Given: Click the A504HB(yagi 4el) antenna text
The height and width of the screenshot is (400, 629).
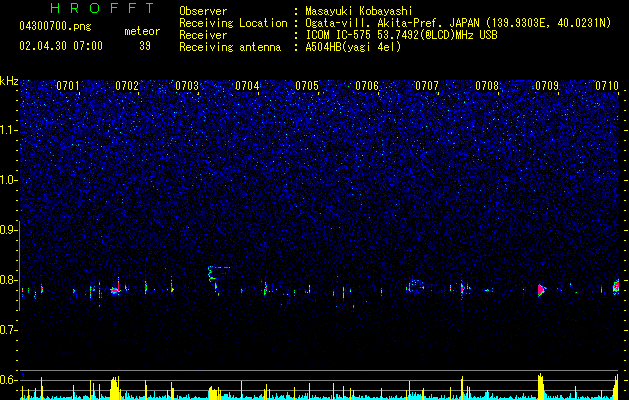Looking at the screenshot, I should point(353,47).
